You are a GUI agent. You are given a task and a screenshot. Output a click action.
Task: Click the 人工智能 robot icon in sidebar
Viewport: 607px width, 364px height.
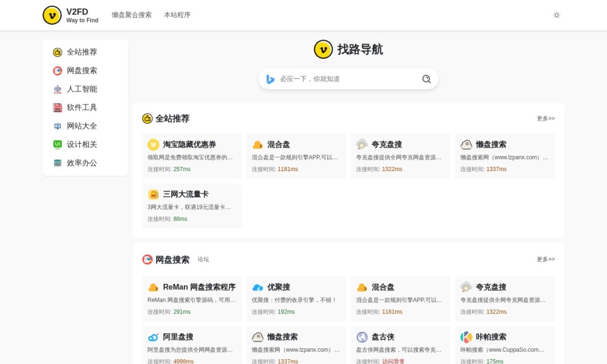(x=58, y=89)
